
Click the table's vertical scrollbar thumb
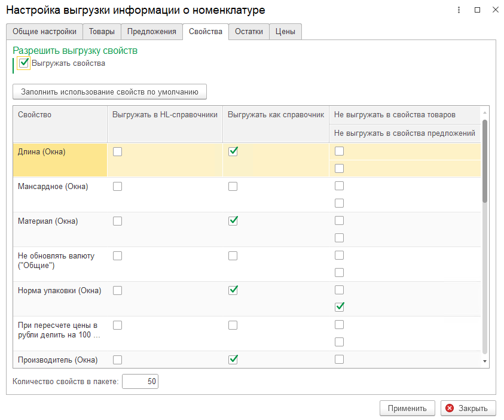coord(485,162)
